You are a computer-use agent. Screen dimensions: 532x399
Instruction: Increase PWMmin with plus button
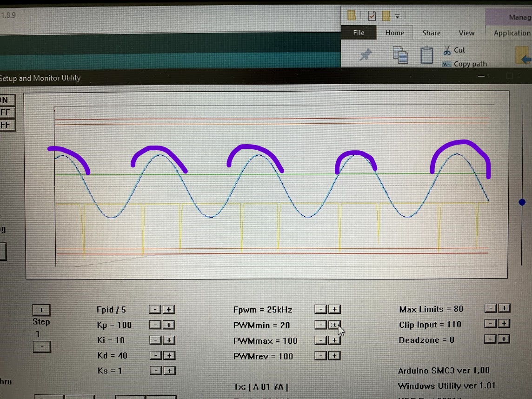point(334,325)
